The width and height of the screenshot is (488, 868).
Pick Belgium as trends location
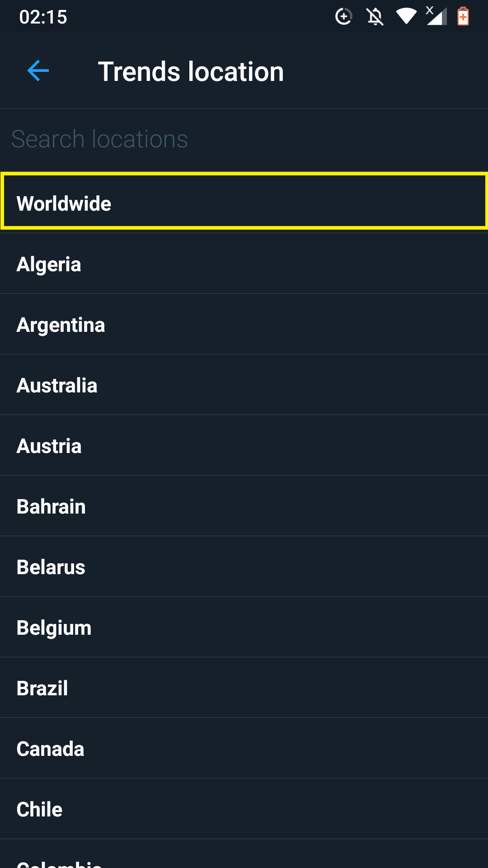[244, 627]
